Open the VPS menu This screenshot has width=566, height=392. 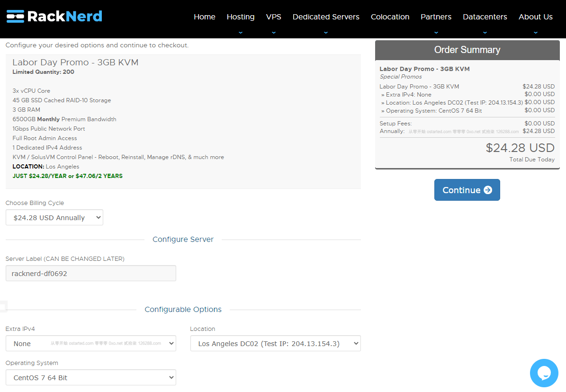(273, 17)
